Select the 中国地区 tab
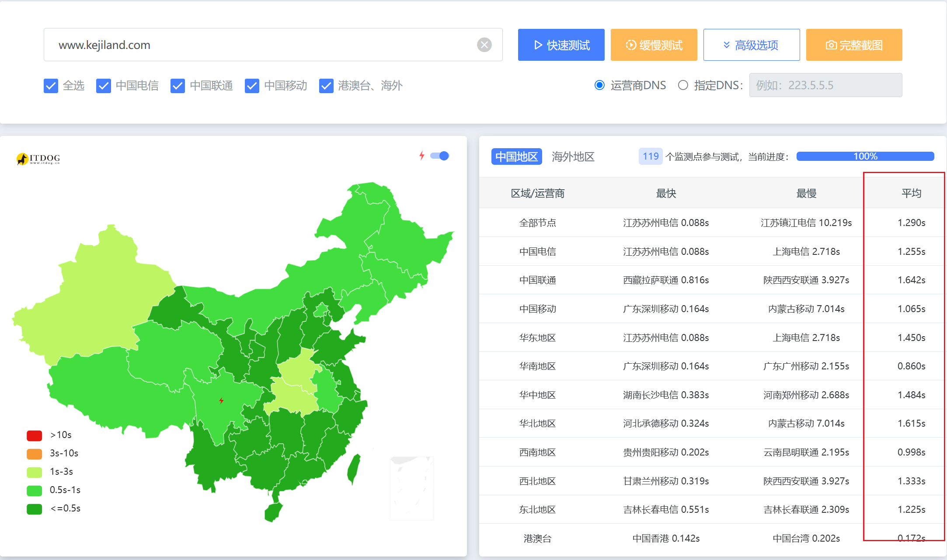Screen dimensions: 947x560 (x=516, y=157)
